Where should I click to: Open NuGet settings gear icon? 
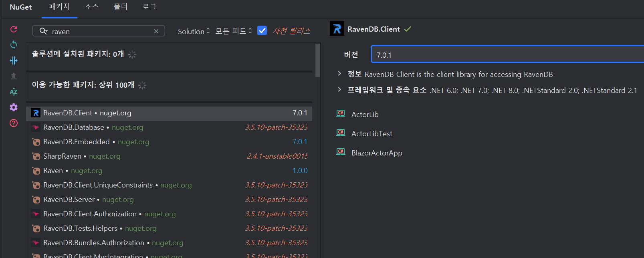[14, 107]
